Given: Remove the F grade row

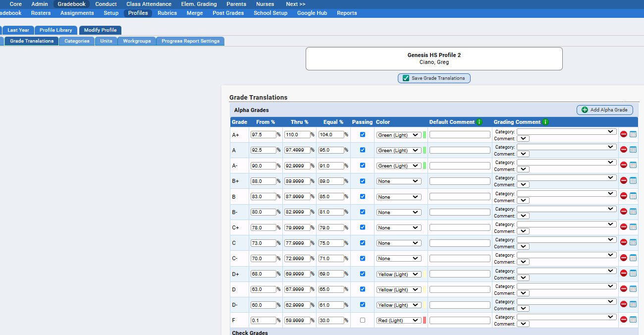Looking at the screenshot, I should 624,320.
